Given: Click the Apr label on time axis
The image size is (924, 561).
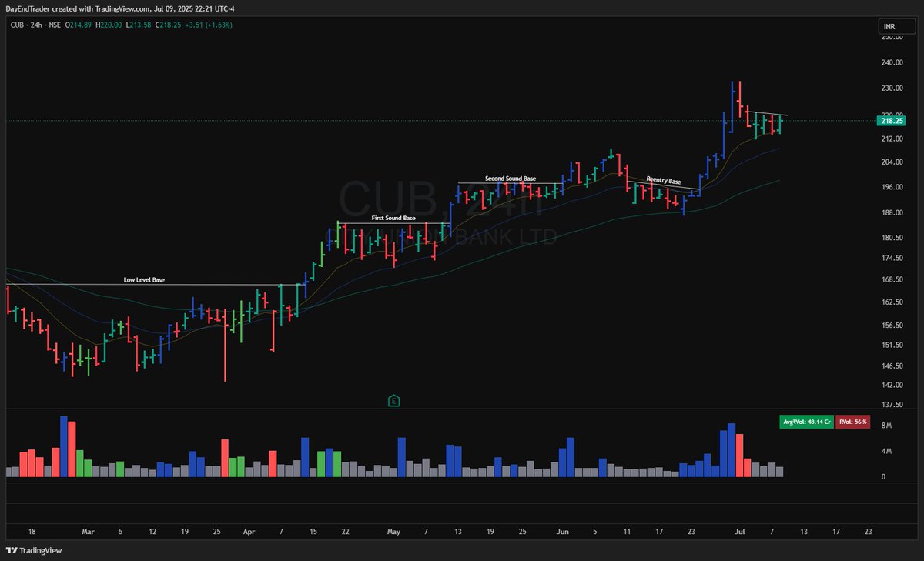Looking at the screenshot, I should [x=248, y=532].
